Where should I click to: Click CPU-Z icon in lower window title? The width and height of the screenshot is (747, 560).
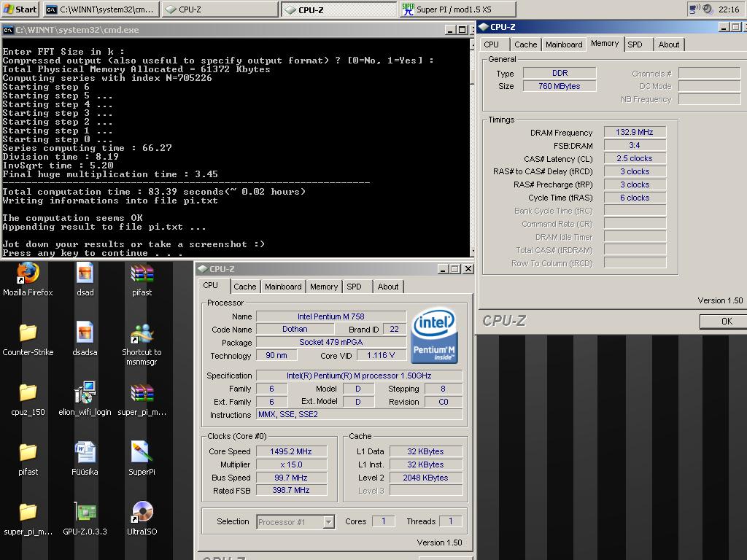203,269
